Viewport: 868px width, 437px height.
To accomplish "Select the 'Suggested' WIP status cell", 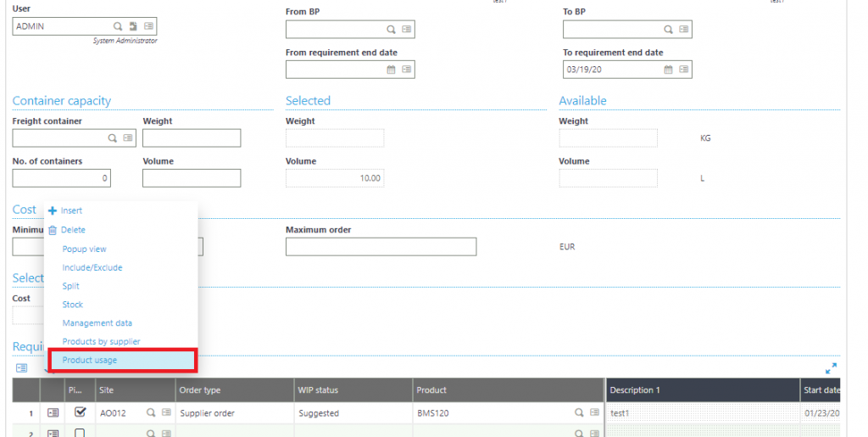I will click(x=353, y=413).
